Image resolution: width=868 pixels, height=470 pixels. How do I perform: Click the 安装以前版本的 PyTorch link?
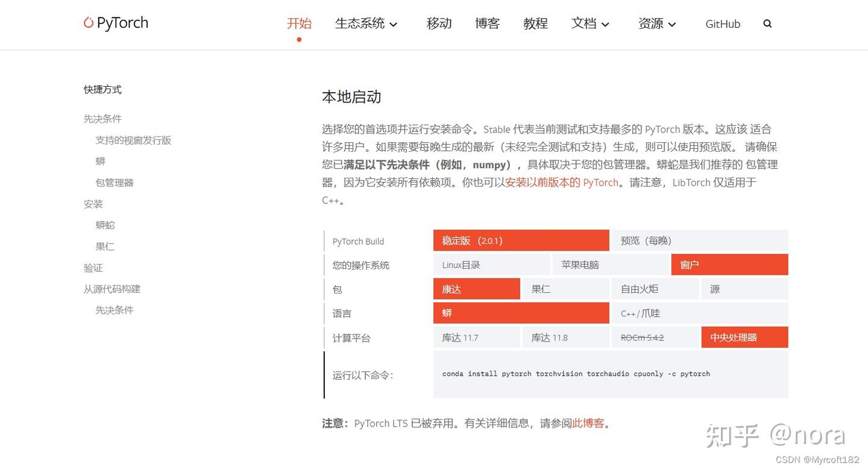562,183
